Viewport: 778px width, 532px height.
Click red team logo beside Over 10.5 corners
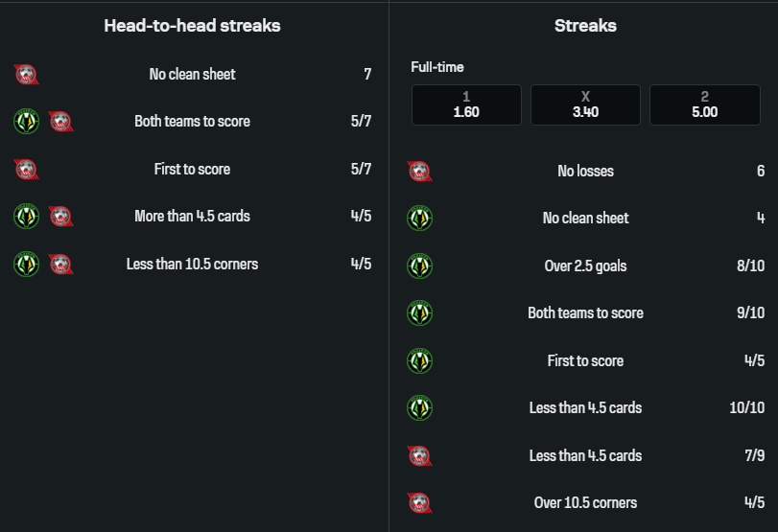[x=419, y=502]
